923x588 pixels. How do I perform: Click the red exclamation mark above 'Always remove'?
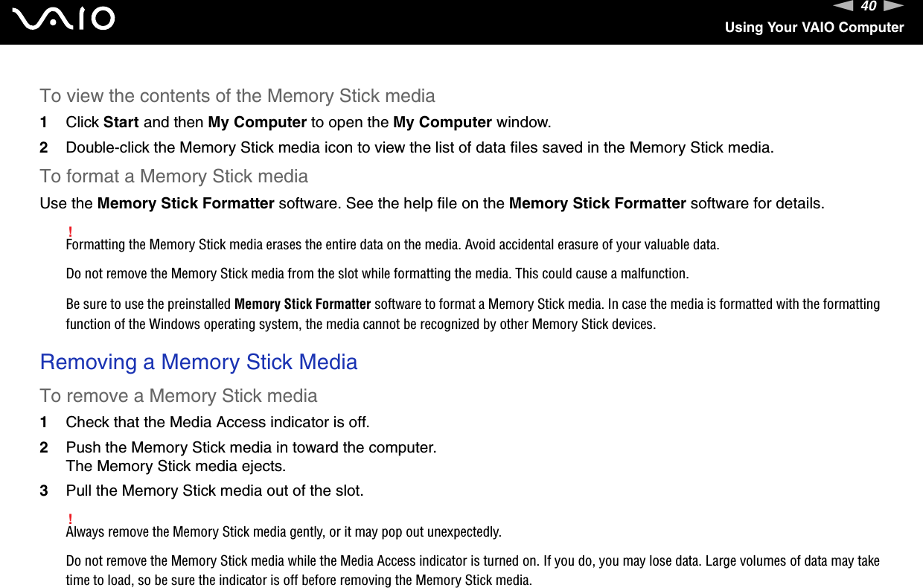[x=69, y=518]
